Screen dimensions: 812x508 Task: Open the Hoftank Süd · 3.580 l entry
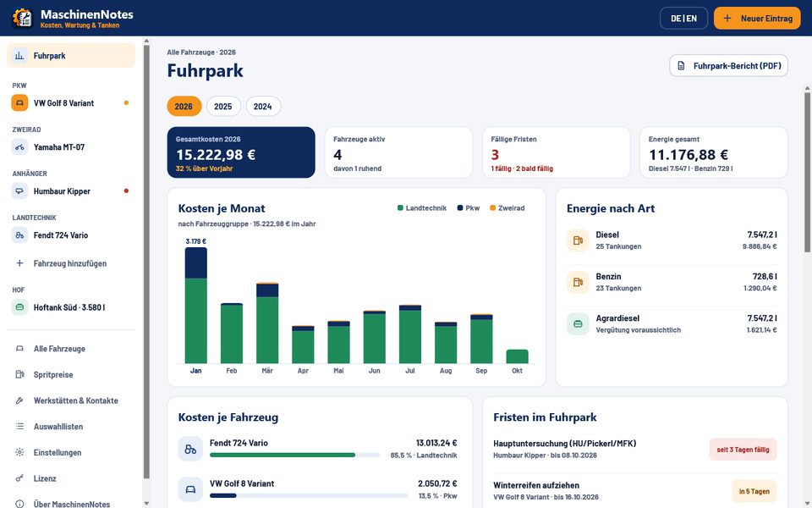click(71, 306)
